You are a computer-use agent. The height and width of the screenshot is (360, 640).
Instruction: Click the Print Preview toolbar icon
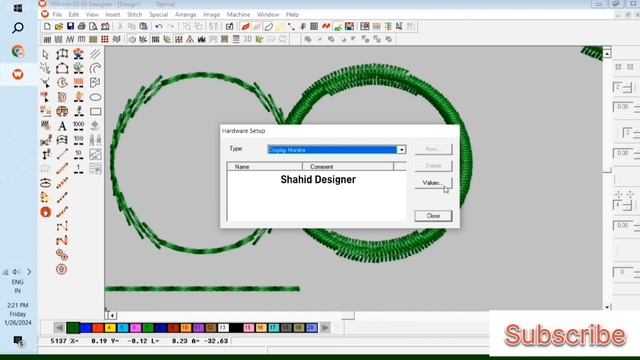click(x=93, y=27)
